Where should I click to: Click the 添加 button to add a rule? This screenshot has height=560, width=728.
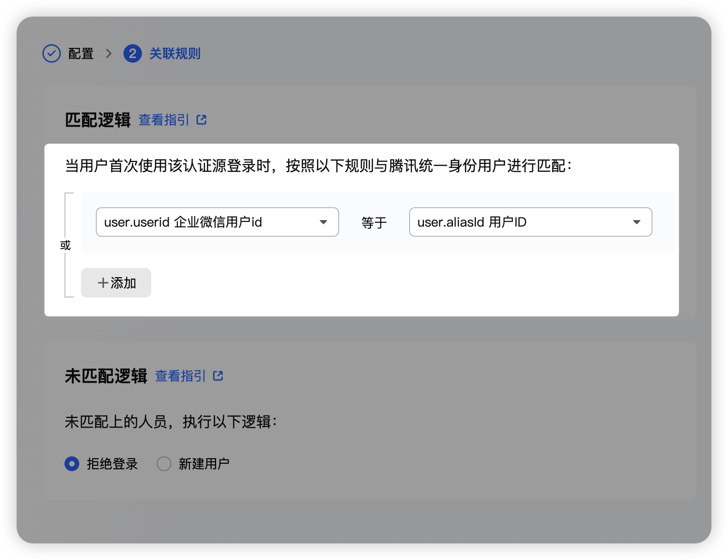pos(116,283)
